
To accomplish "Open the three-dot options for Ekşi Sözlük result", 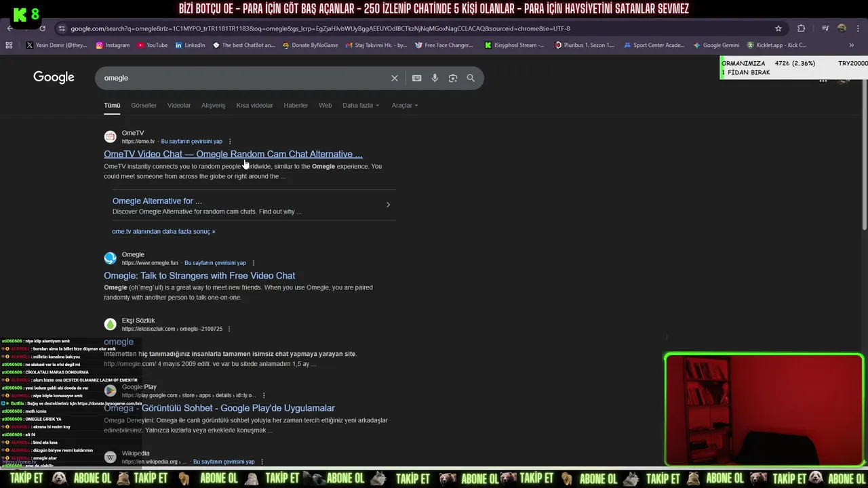I will [229, 329].
